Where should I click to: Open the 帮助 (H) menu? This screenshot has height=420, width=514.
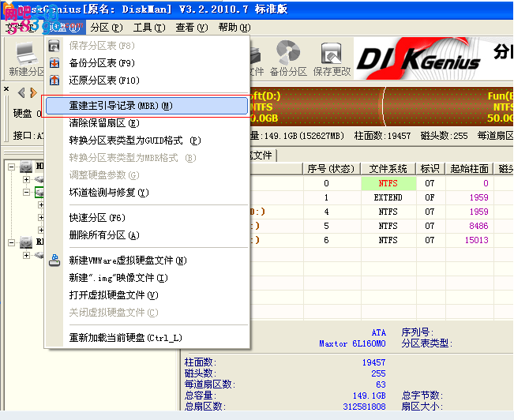(x=234, y=28)
